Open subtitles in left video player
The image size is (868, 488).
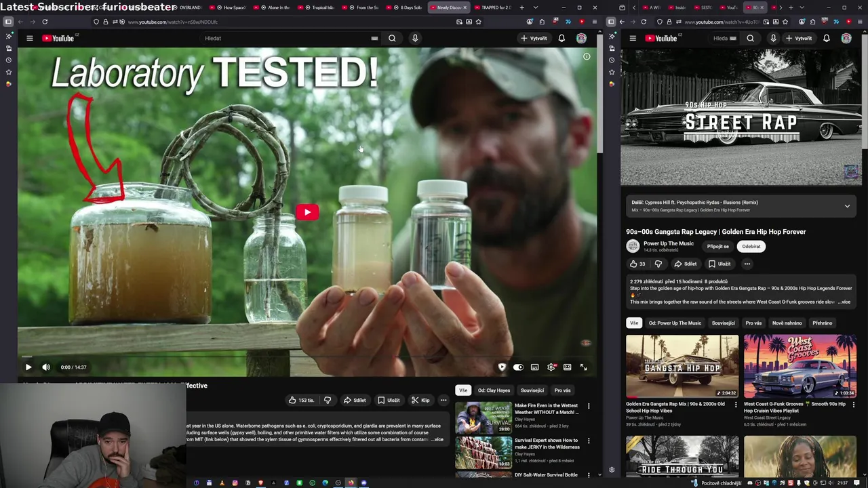535,367
